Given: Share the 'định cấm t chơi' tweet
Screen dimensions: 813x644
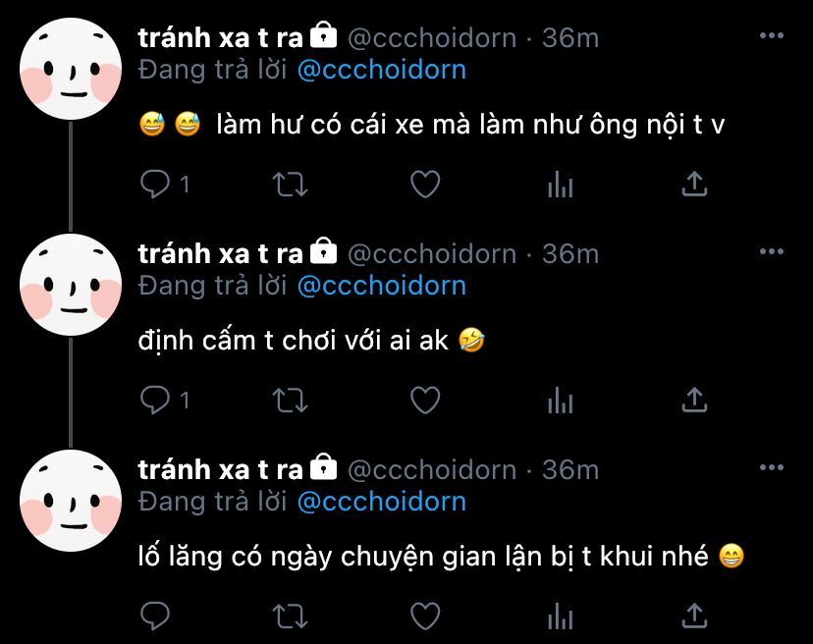Looking at the screenshot, I should (694, 400).
